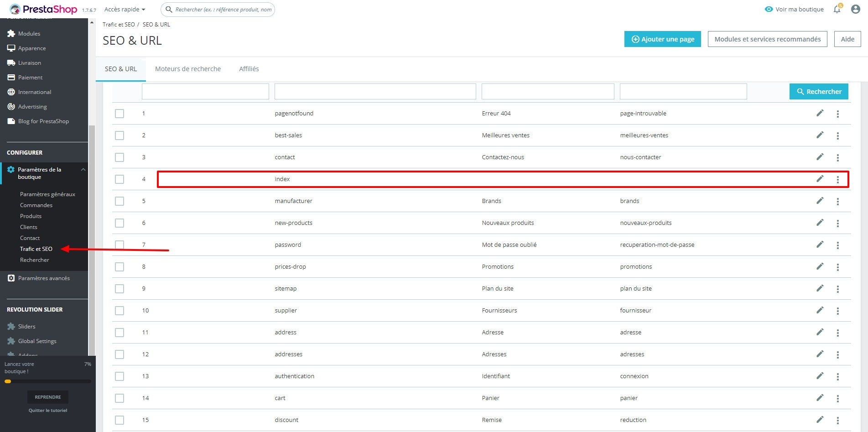This screenshot has height=432, width=868.
Task: Edit the pagenotfound row with pencil icon
Action: coord(820,113)
